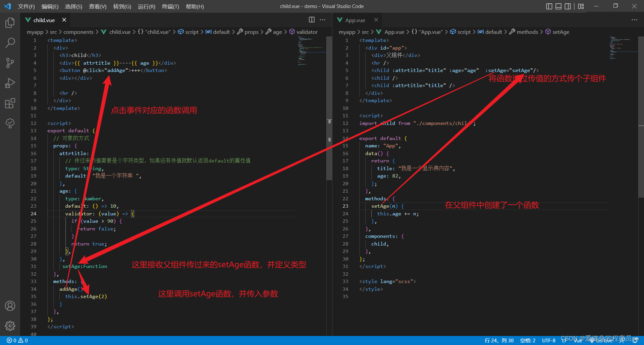Open the 查看(V) menu
The image size is (644, 345).
[98, 6]
